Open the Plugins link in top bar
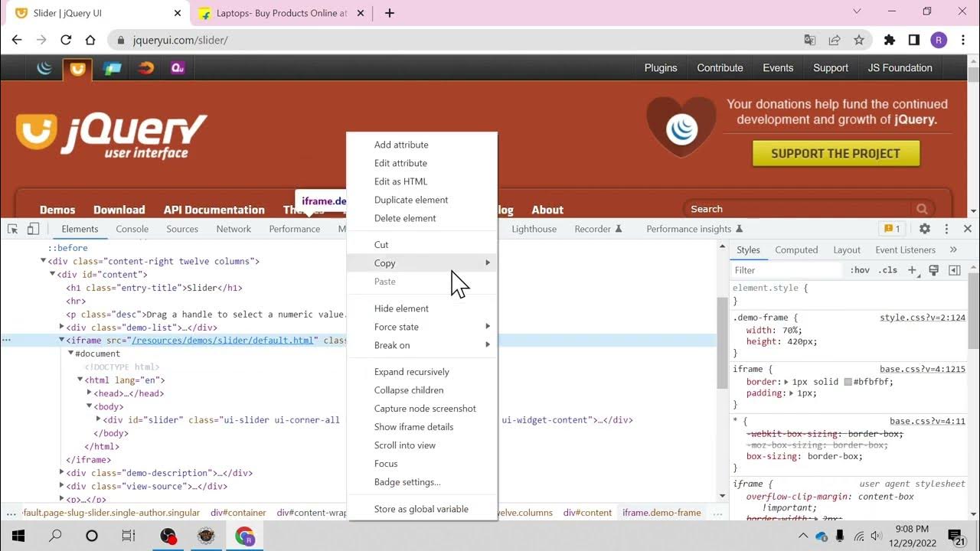Image resolution: width=980 pixels, height=551 pixels. 661,68
